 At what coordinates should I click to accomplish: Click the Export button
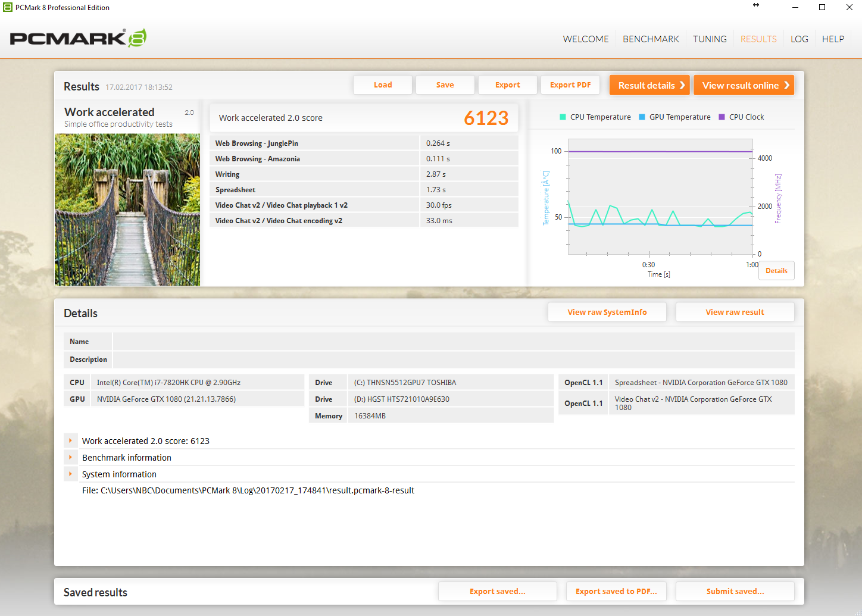point(508,85)
